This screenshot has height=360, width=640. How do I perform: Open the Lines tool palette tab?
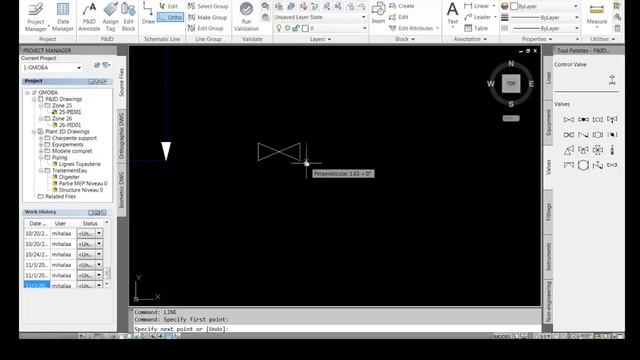click(x=548, y=78)
